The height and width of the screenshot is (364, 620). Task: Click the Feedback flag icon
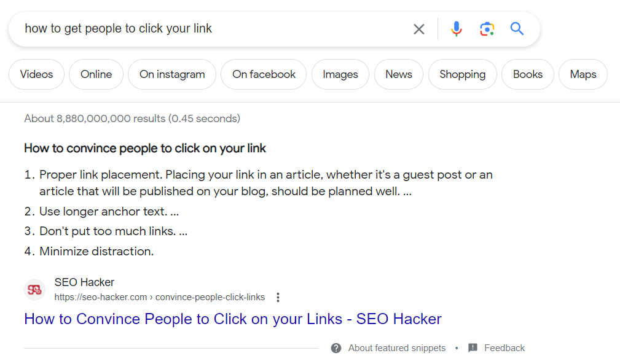point(473,348)
